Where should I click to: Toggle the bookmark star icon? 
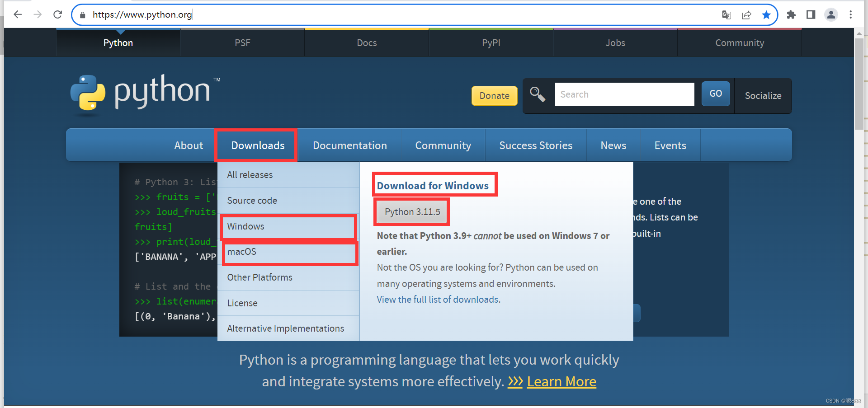pyautogui.click(x=766, y=15)
